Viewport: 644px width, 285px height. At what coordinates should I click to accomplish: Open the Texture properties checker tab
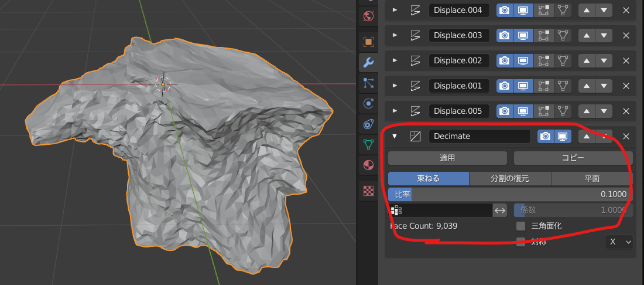click(368, 191)
